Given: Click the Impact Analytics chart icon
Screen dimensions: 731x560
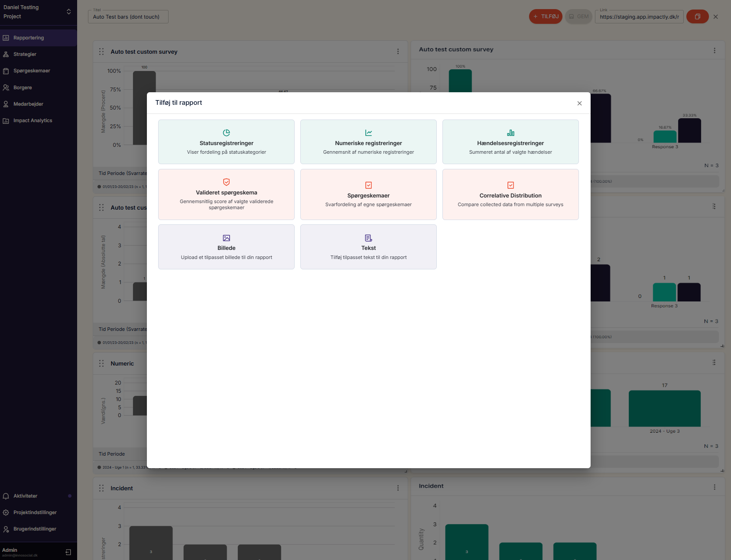Looking at the screenshot, I should (6, 121).
